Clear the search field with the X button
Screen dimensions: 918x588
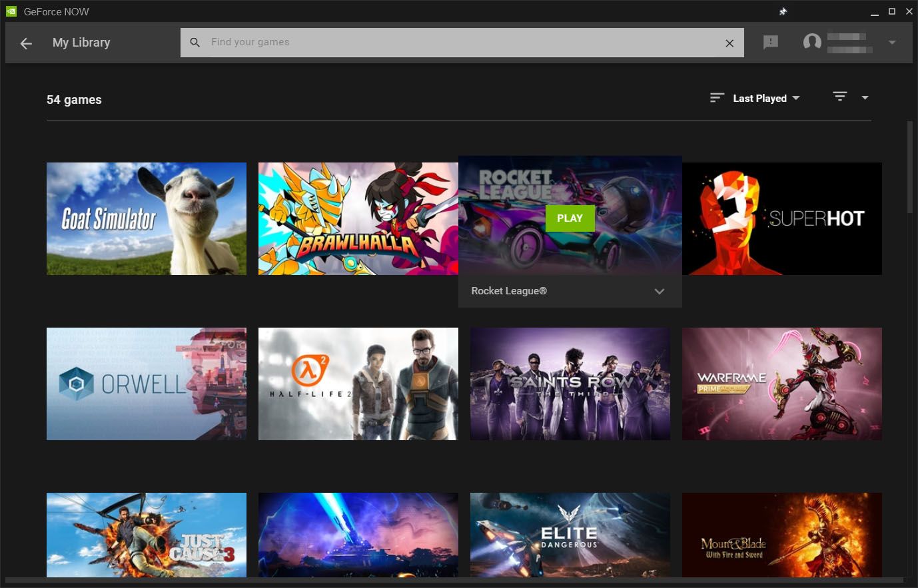pos(729,43)
